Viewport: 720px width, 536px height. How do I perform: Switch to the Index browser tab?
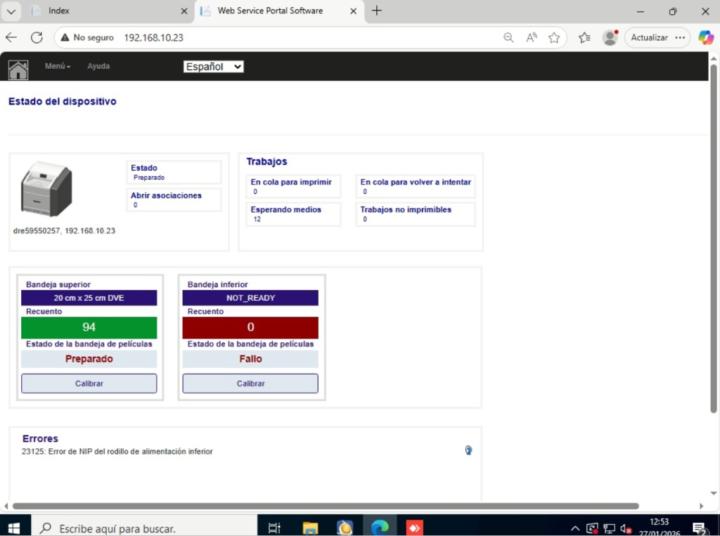(100, 11)
